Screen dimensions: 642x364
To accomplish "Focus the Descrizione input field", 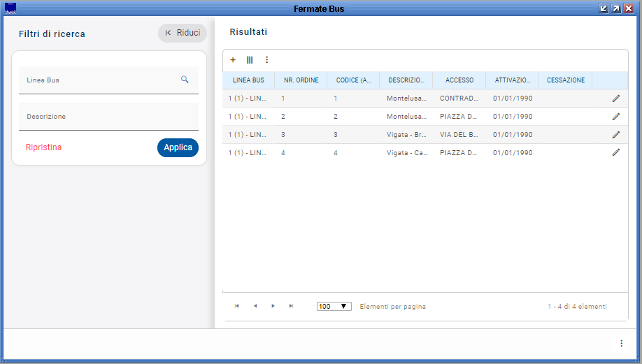I will click(x=108, y=117).
